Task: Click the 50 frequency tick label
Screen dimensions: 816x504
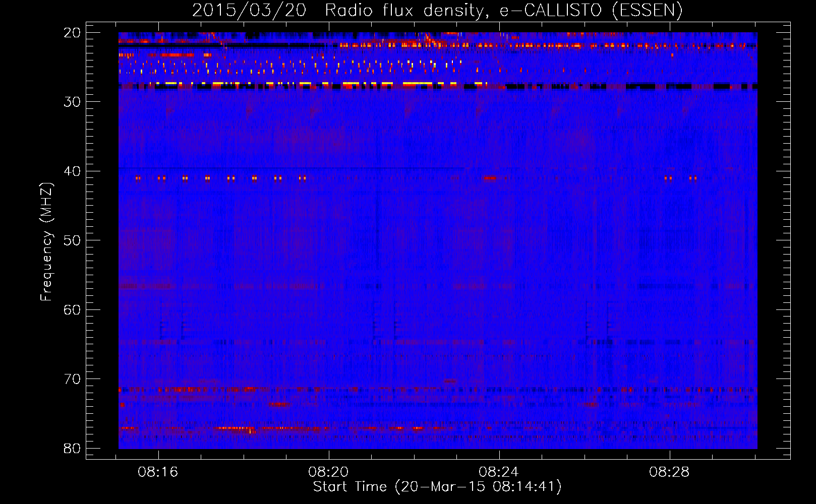Action: point(72,240)
